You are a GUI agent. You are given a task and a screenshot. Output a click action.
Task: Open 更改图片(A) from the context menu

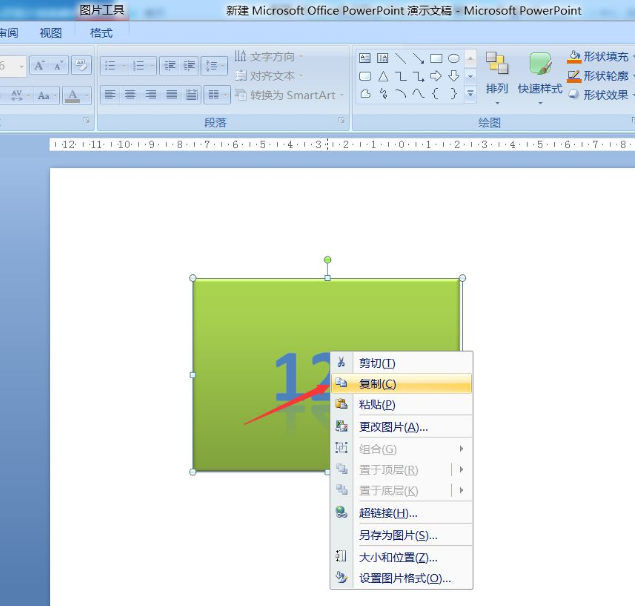pos(393,427)
